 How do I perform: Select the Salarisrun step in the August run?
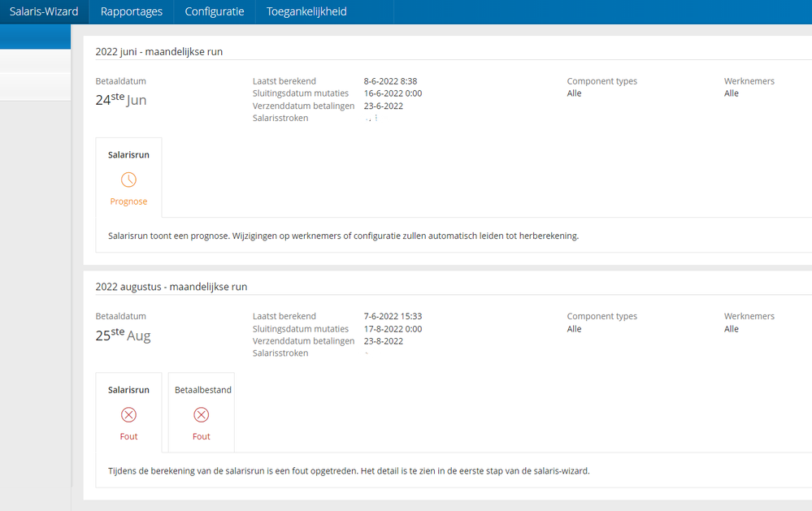point(128,413)
